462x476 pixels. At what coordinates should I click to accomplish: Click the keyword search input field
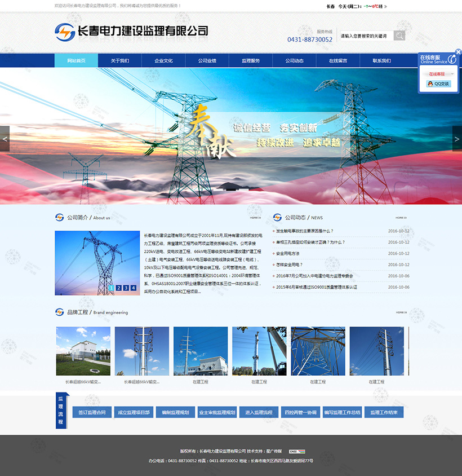click(x=365, y=36)
